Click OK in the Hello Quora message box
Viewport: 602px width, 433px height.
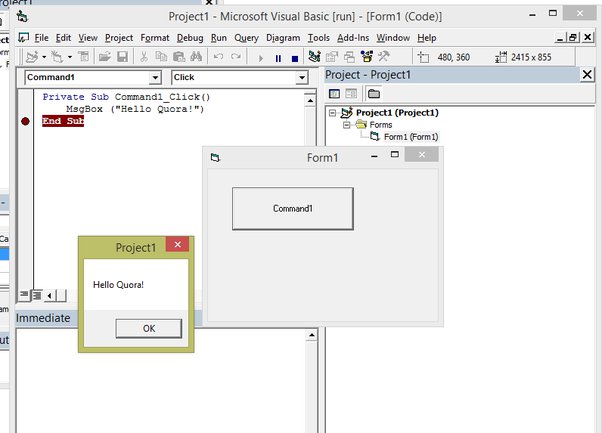(x=149, y=328)
